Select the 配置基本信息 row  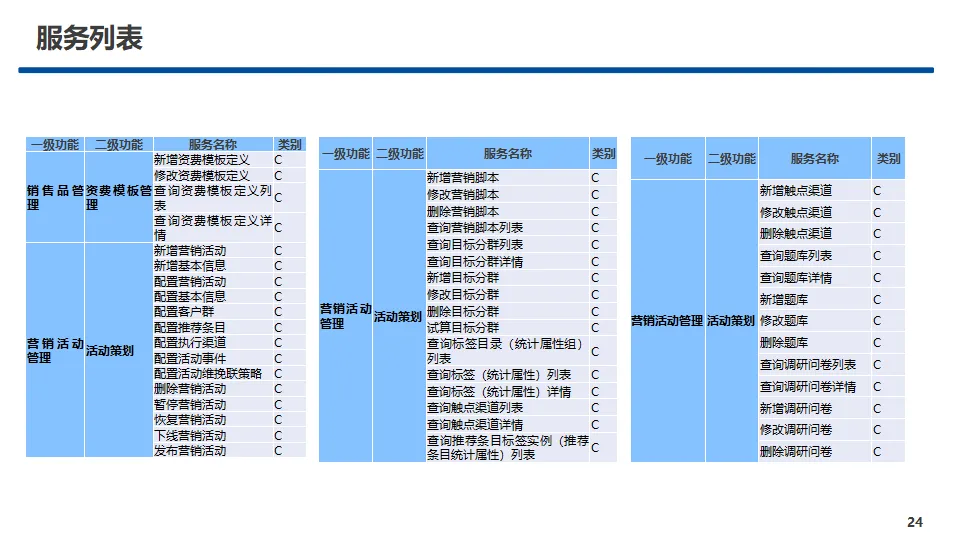[213, 296]
